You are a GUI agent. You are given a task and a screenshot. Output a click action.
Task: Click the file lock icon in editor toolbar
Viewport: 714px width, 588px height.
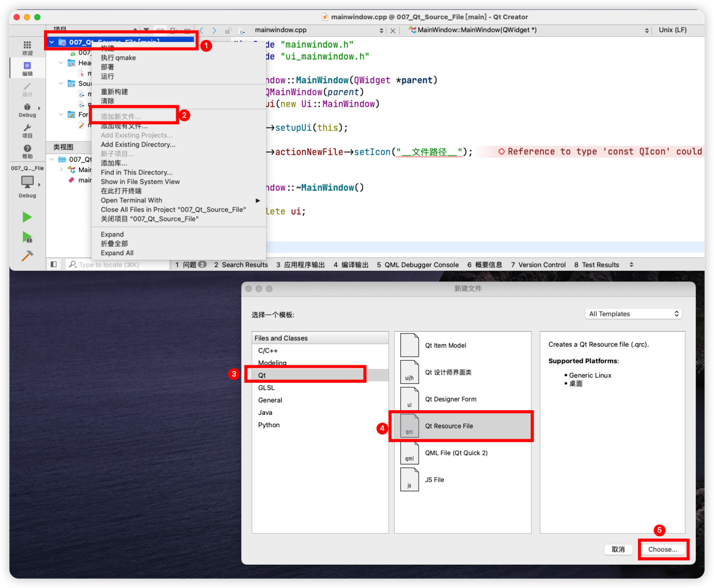[228, 30]
